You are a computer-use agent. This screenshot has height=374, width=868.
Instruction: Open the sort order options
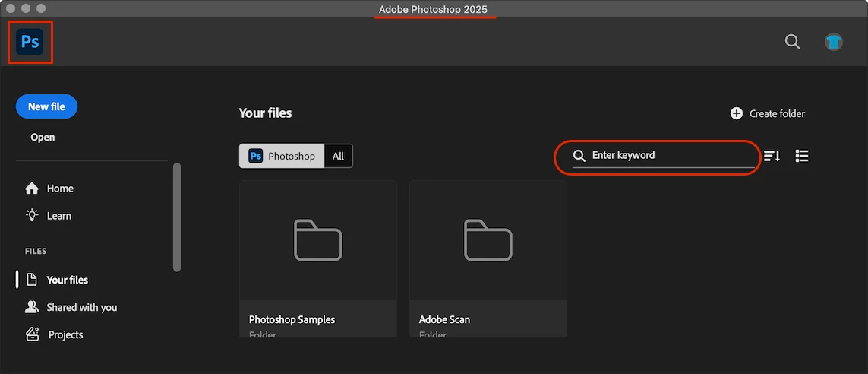pyautogui.click(x=772, y=157)
